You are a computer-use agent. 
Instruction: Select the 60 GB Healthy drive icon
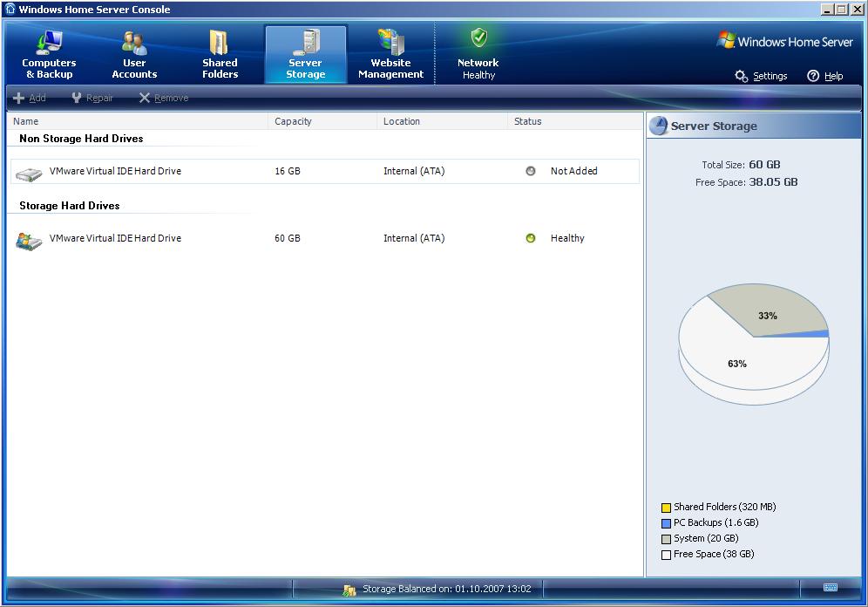29,242
